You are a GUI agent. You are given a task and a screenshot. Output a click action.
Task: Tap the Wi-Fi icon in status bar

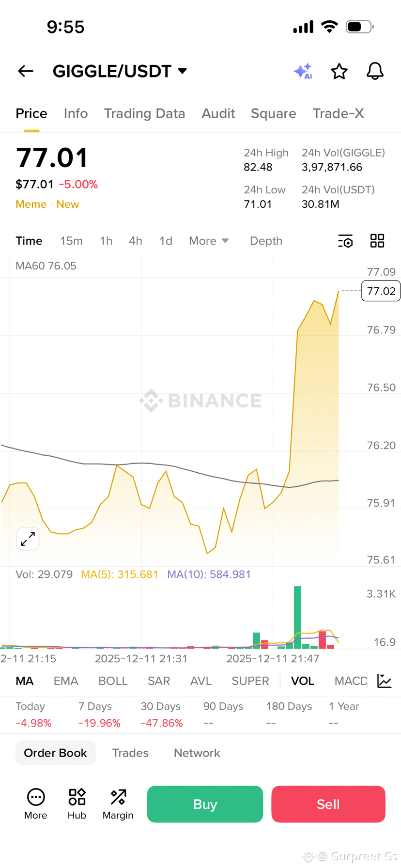[329, 27]
